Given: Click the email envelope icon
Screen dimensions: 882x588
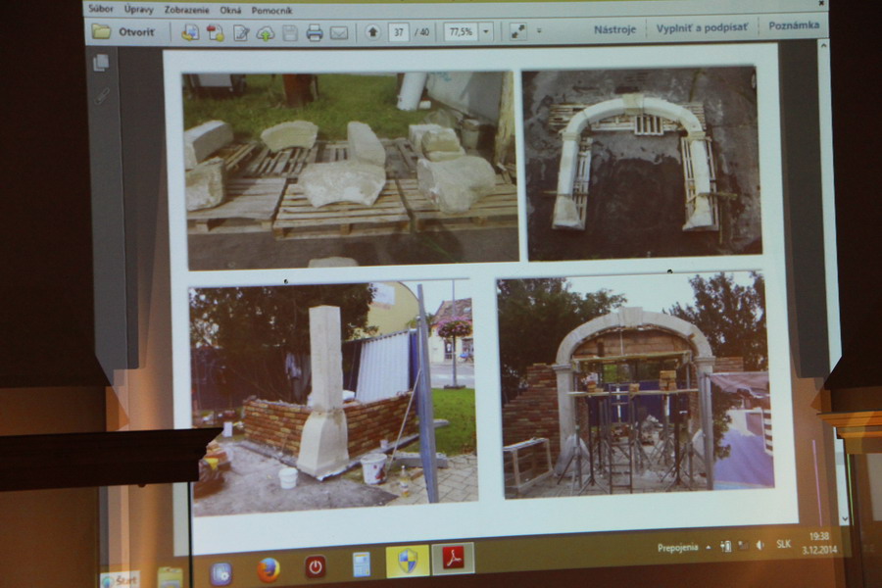Looking at the screenshot, I should tap(339, 33).
